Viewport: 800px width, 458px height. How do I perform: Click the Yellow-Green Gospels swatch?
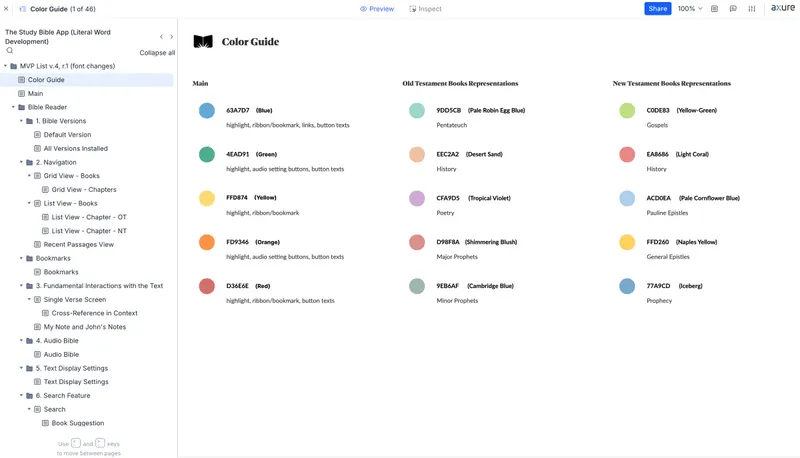point(627,110)
